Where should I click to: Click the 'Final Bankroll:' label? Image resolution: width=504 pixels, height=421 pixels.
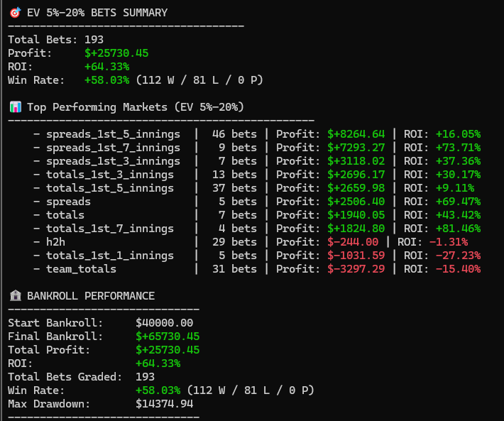click(55, 337)
